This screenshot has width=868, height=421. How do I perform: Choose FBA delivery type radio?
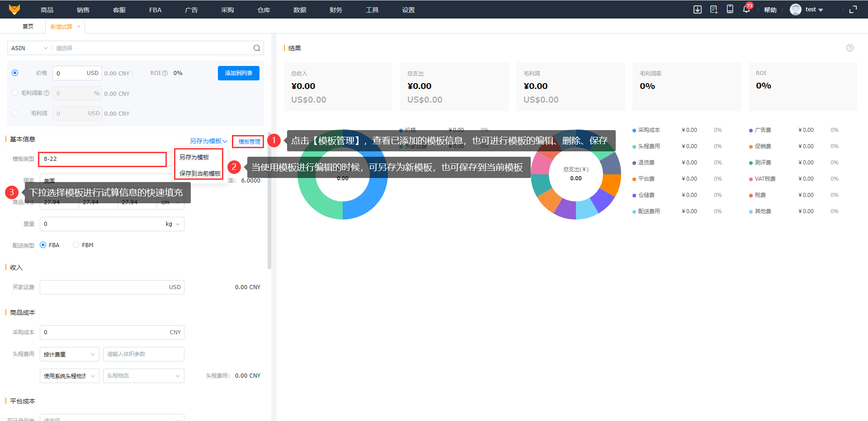coord(43,245)
